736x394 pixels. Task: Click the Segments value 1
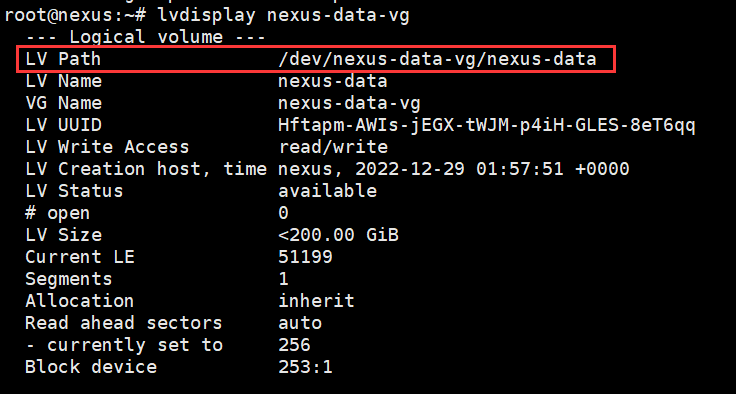284,279
